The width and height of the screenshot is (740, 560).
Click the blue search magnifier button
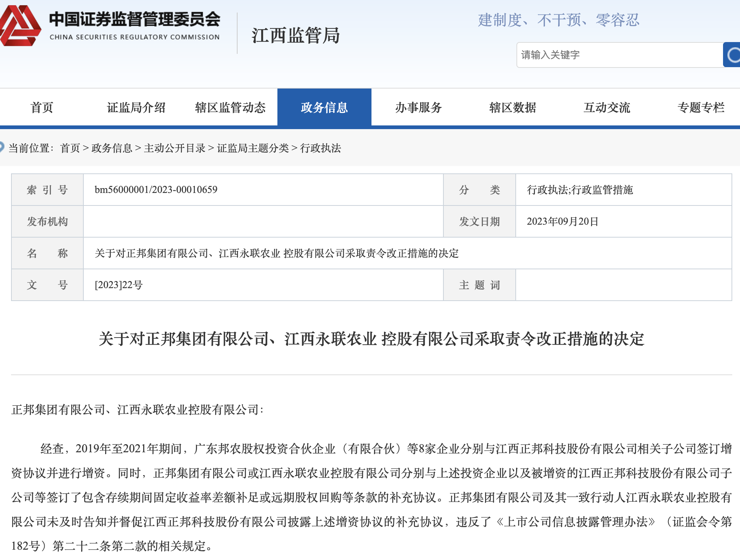pos(732,55)
